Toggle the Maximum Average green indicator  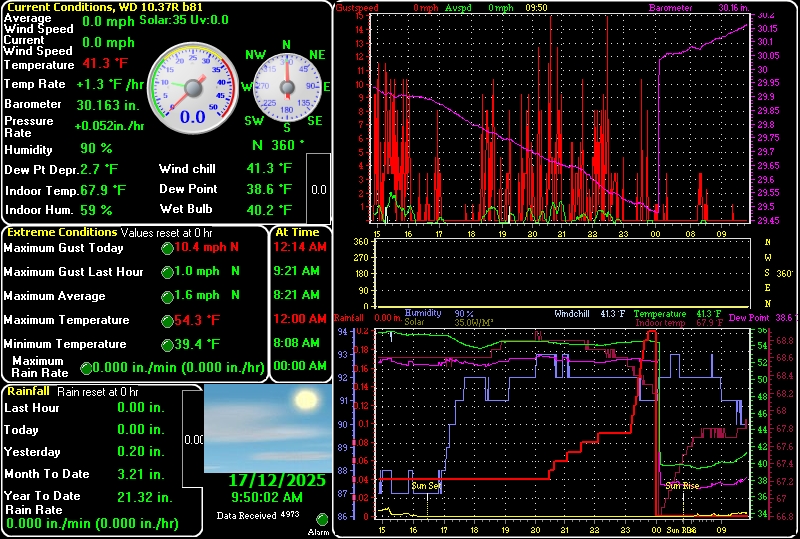click(x=167, y=296)
